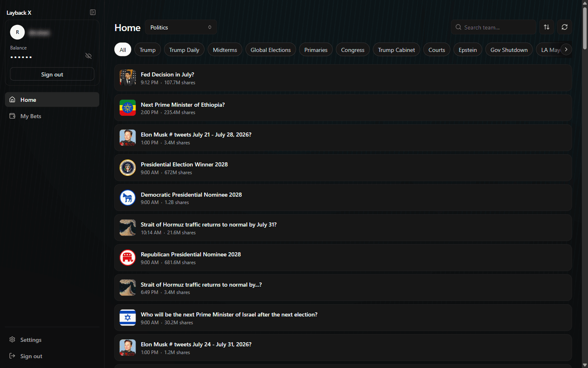
Task: Click the search magnifier icon
Action: [x=459, y=27]
